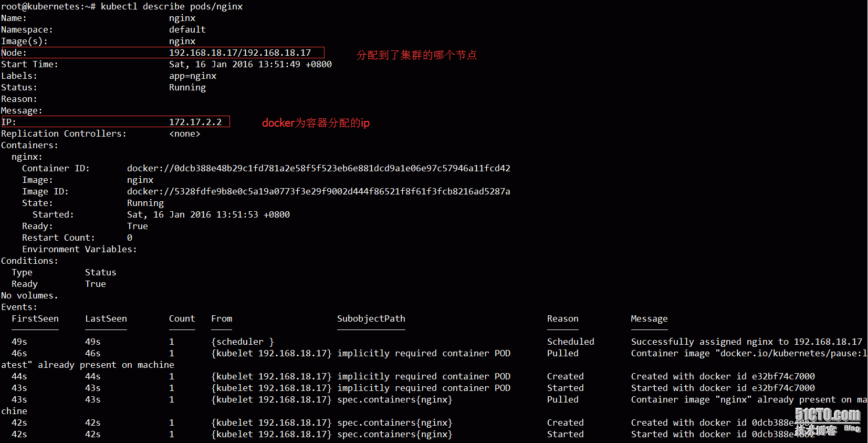Click the 'From' events column header

[x=222, y=319]
